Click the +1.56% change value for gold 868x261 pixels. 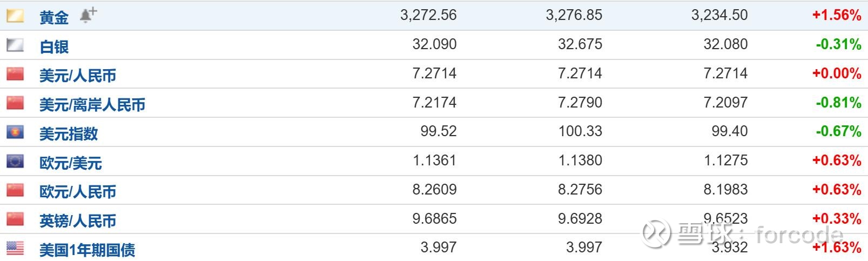pos(837,15)
